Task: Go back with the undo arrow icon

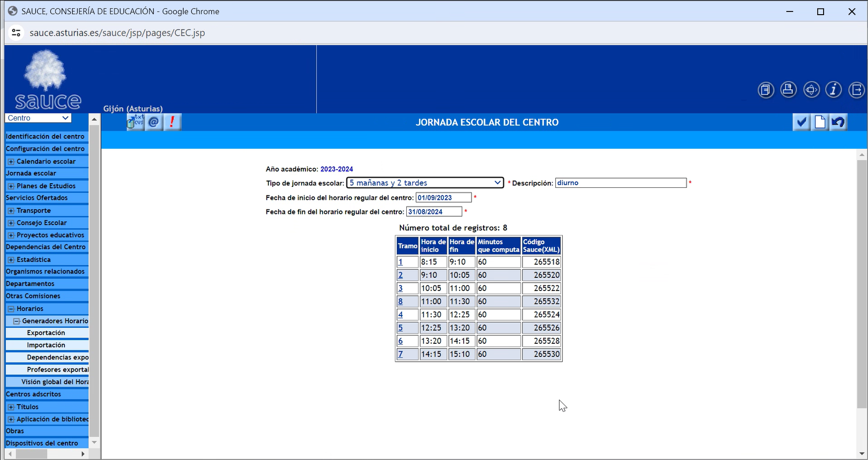Action: (x=838, y=122)
